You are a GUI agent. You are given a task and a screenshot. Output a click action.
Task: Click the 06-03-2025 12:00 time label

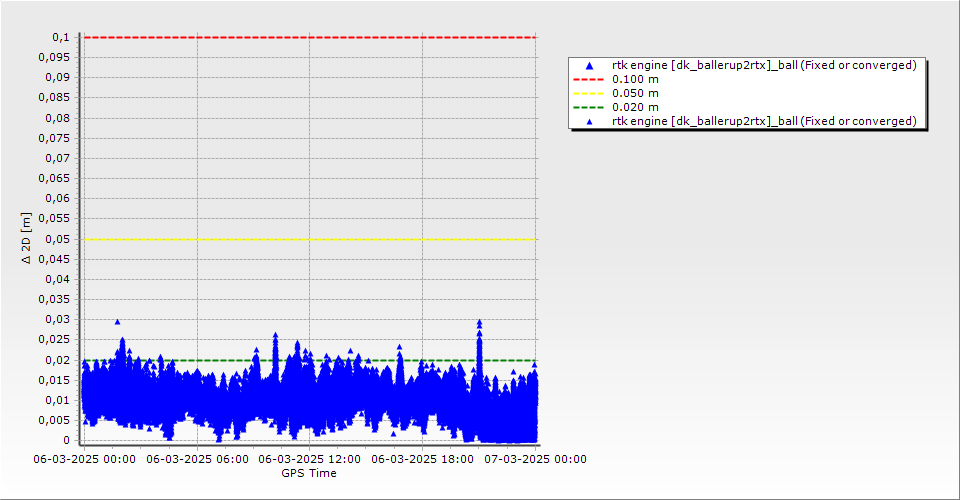click(x=309, y=459)
